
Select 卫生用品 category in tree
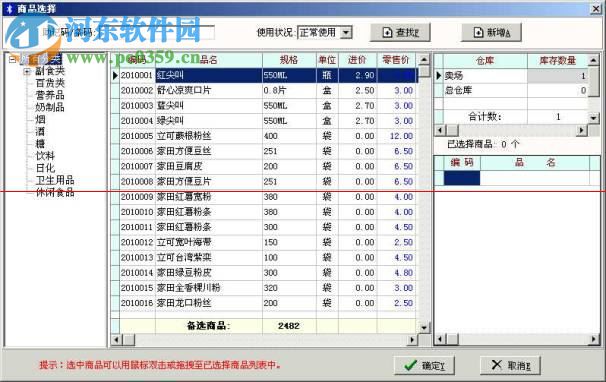pos(55,180)
